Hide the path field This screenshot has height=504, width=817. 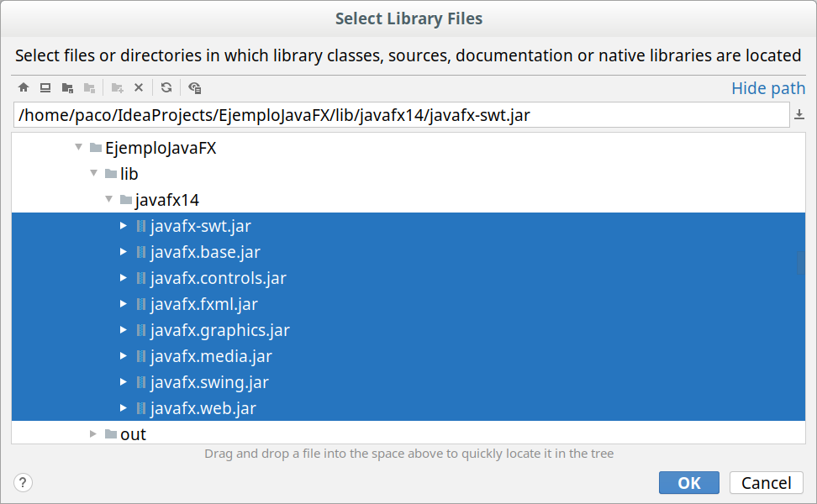tap(767, 87)
